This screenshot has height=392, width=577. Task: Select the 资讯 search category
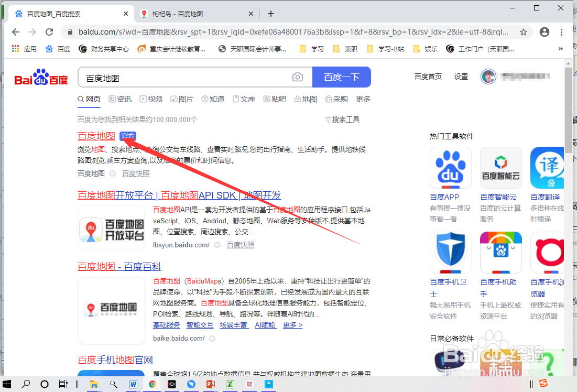tap(120, 99)
